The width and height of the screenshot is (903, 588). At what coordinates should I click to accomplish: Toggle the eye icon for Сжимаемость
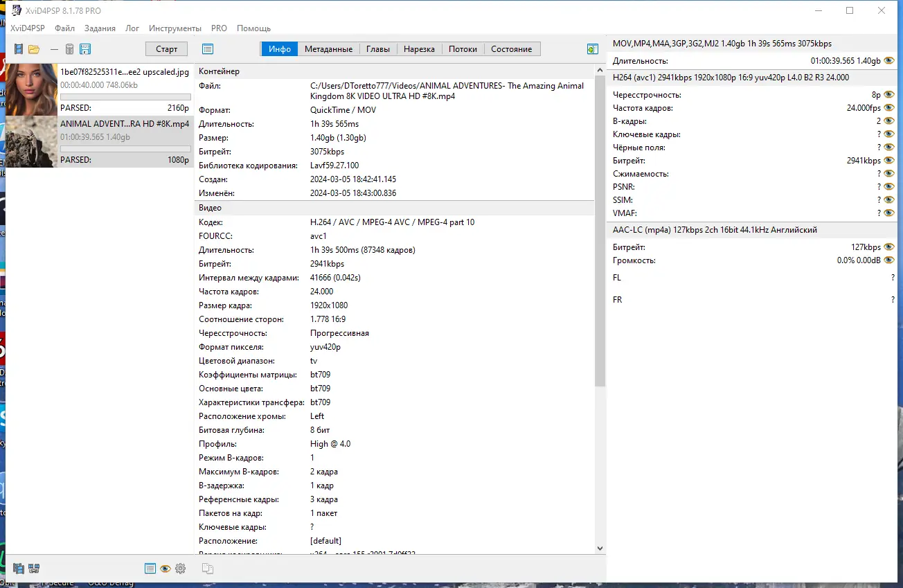[889, 174]
